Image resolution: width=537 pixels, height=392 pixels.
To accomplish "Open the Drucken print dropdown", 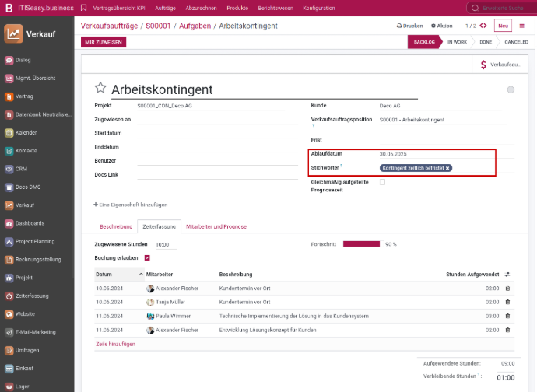I will [x=409, y=26].
